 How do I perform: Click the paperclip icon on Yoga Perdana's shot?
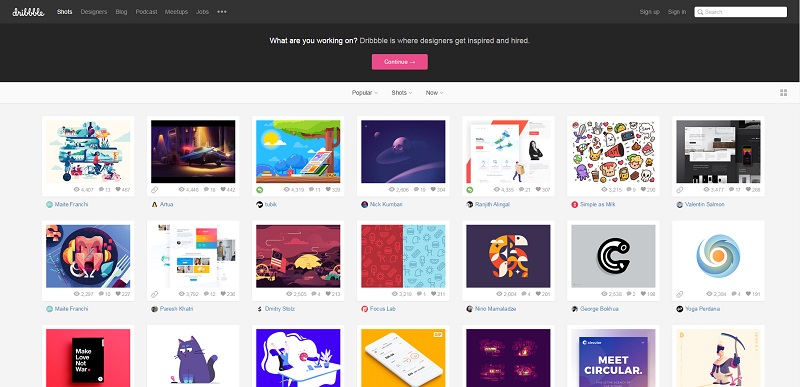point(680,294)
